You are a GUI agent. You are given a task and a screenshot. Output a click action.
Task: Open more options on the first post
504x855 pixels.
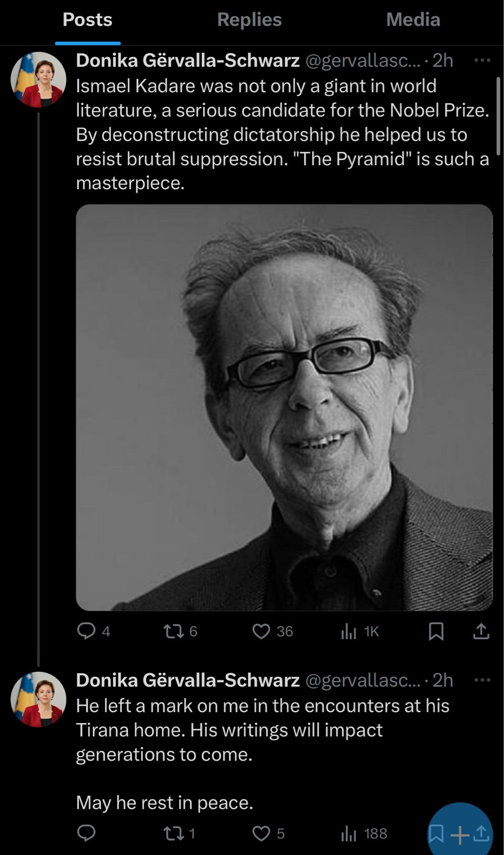coord(482,61)
